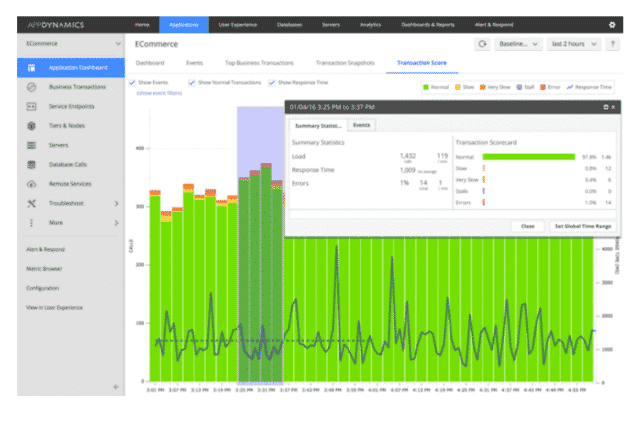The width and height of the screenshot is (638, 422).
Task: Open Metric Browser in the sidebar
Action: (x=44, y=269)
